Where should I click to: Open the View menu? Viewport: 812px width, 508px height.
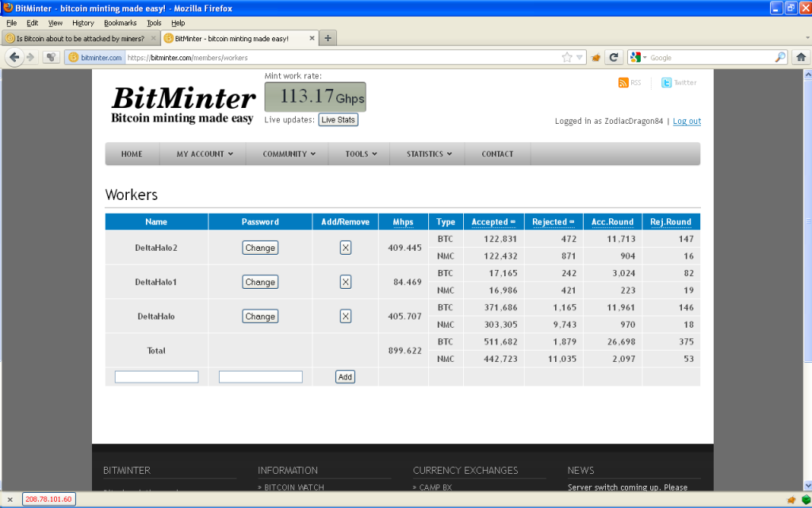pyautogui.click(x=55, y=23)
